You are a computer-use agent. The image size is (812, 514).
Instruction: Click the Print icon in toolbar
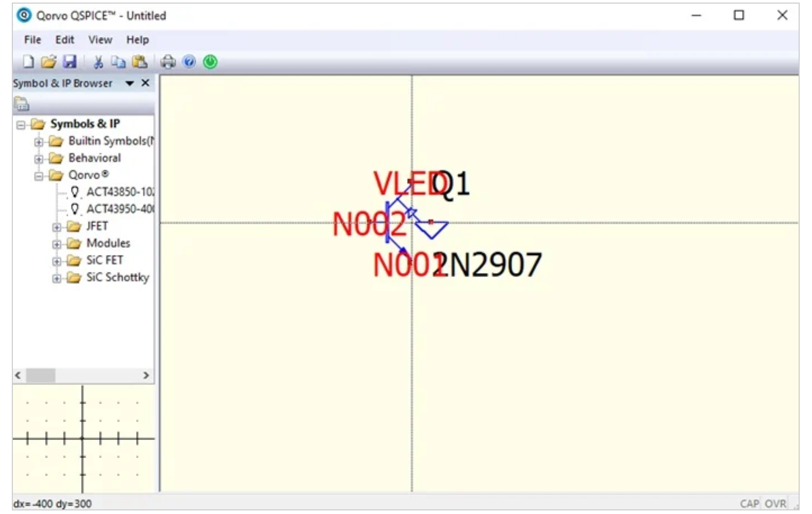(168, 62)
